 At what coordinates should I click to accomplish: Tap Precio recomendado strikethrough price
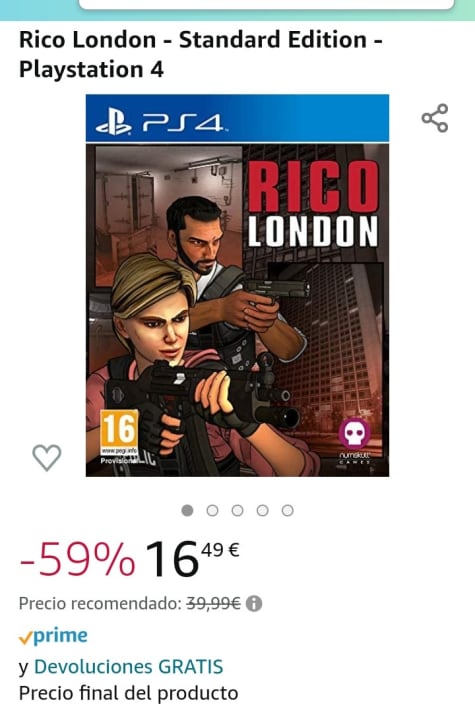coord(213,604)
